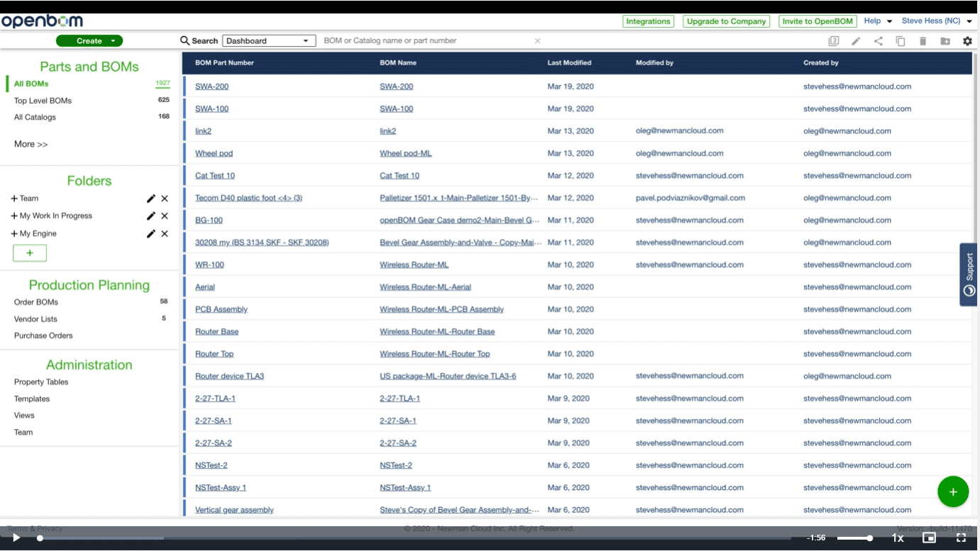Open the Help dropdown menu
The height and width of the screenshot is (551, 980).
point(878,21)
